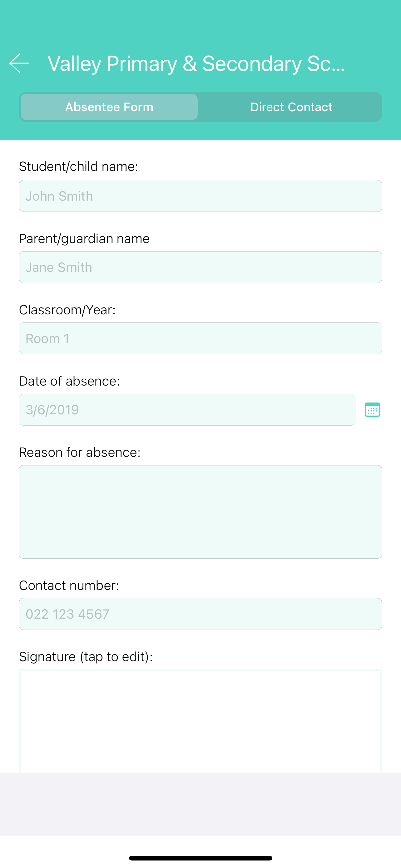Screen dimensions: 401x868
Task: Tap the Date of absence label
Action: [x=69, y=381]
